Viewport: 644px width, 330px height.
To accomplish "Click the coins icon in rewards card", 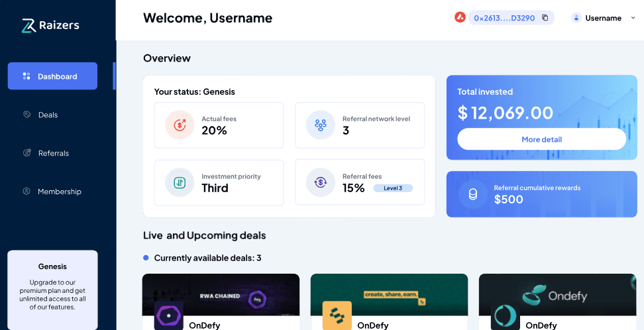I will (473, 194).
